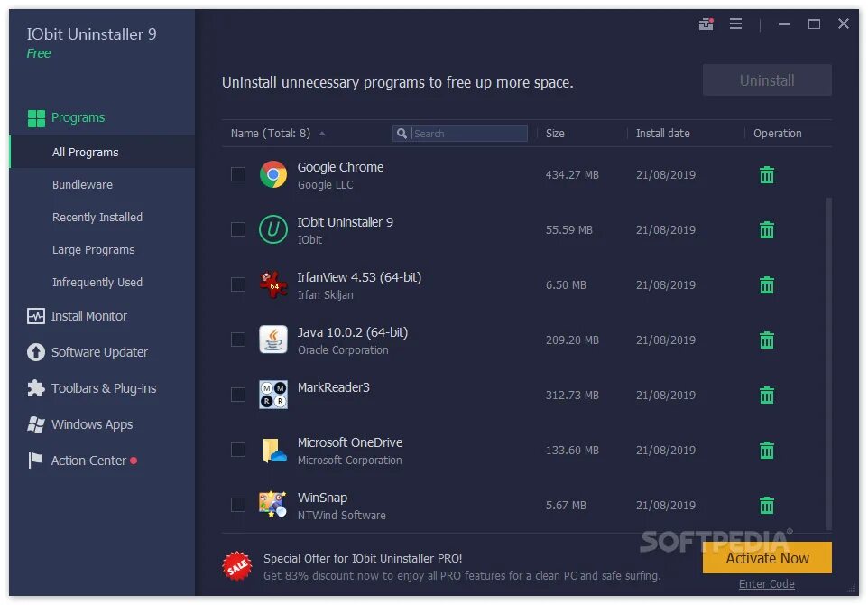Tick the WinSnap checkbox
The height and width of the screenshot is (605, 868).
tap(238, 505)
